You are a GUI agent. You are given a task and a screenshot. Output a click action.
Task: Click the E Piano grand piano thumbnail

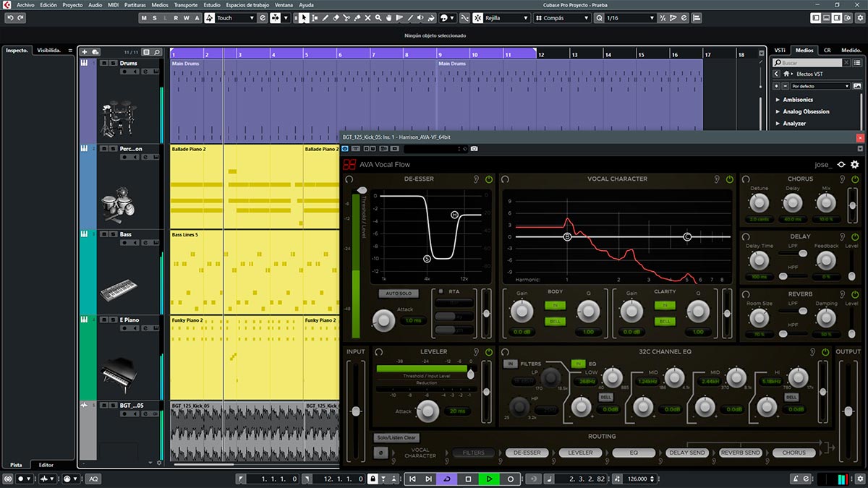click(x=117, y=374)
